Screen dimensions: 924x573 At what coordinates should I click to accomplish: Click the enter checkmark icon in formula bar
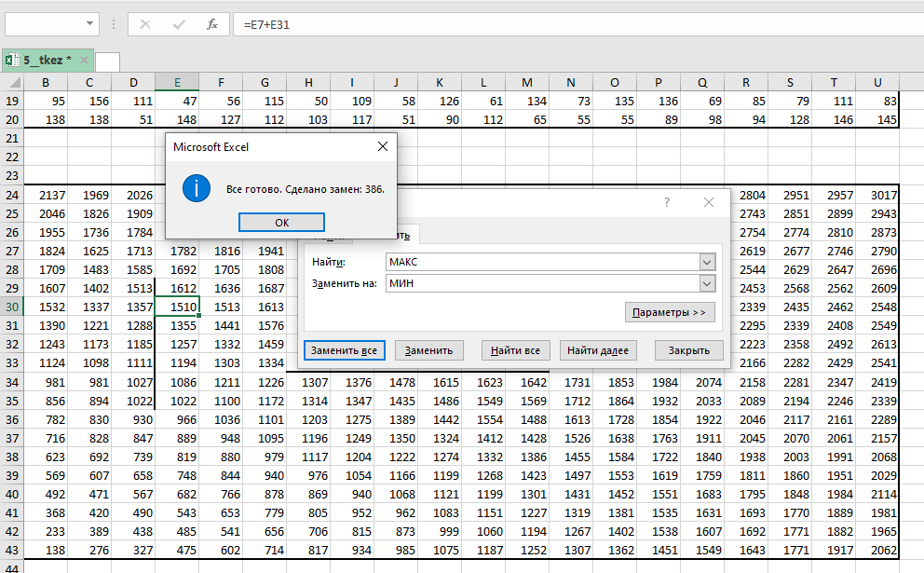tap(178, 24)
